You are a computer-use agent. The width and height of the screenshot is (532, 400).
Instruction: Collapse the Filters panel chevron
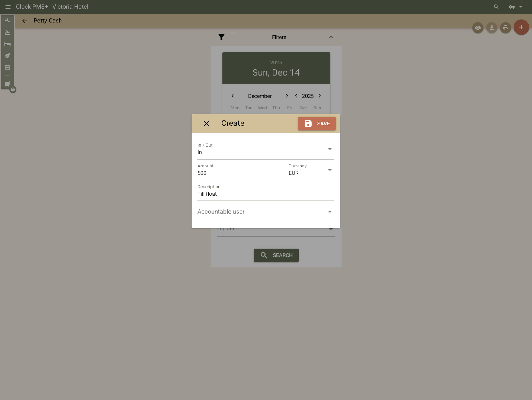(331, 37)
